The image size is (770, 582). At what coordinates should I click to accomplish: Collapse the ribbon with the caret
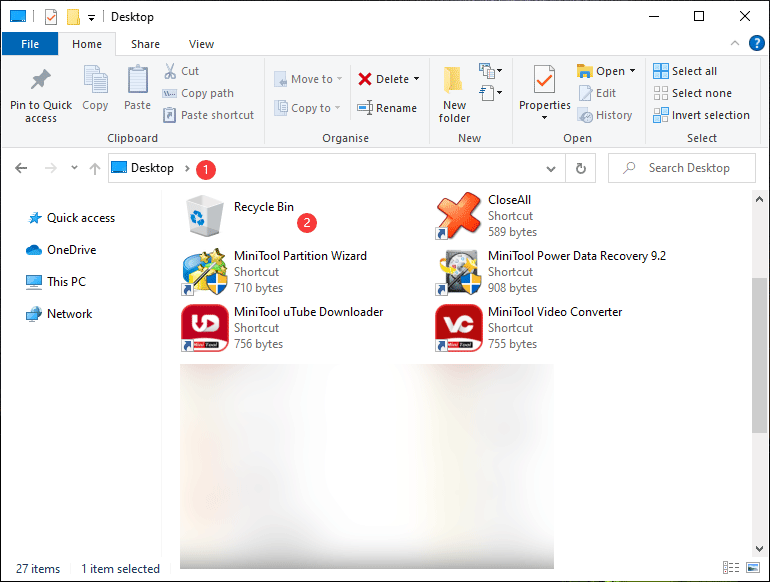735,43
